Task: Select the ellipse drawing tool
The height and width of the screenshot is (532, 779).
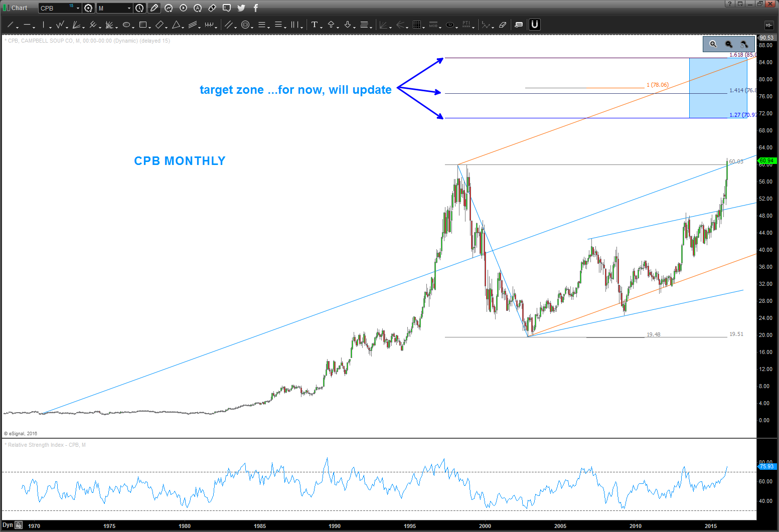Action: click(x=126, y=25)
